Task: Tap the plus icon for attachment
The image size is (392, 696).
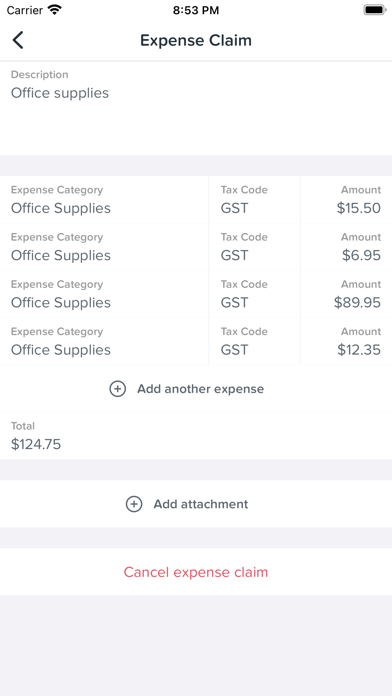Action: 134,504
